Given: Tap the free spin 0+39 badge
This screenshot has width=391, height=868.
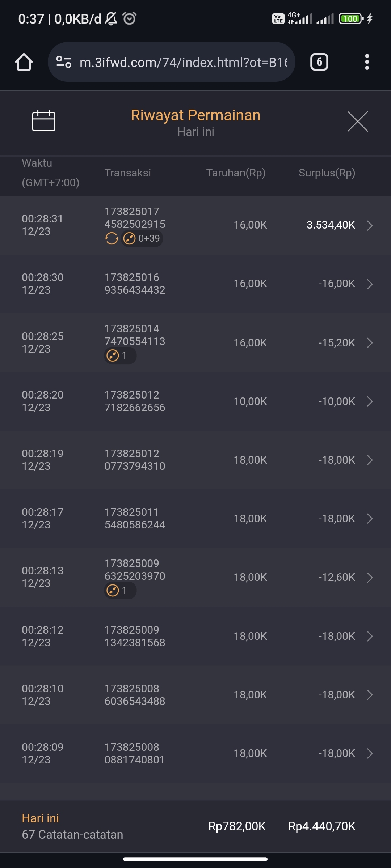Looking at the screenshot, I should pos(142,239).
